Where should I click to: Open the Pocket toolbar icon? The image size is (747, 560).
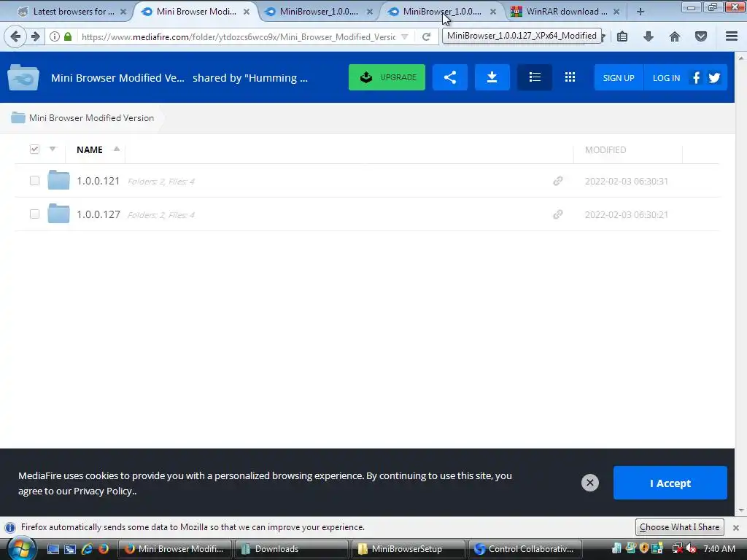(701, 36)
